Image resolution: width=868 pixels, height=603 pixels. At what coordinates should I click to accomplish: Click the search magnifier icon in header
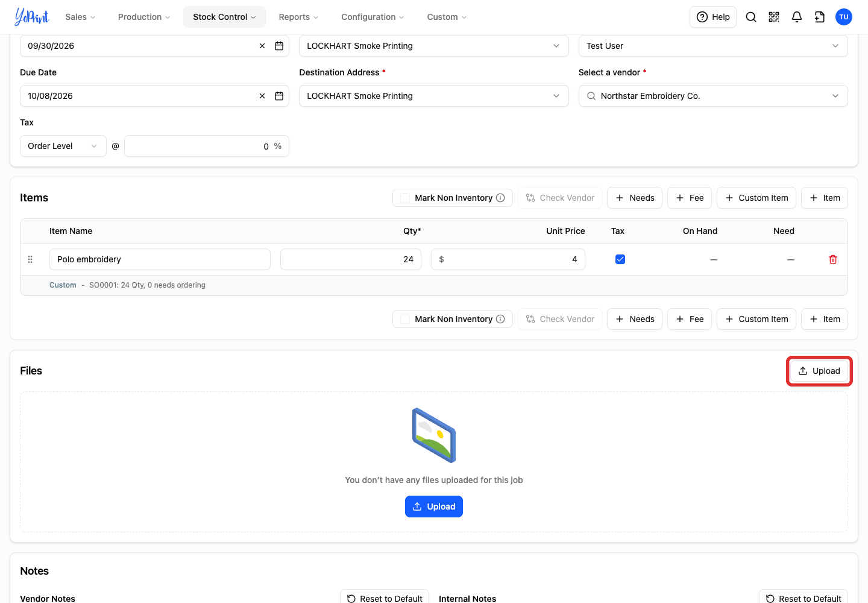[x=751, y=17]
